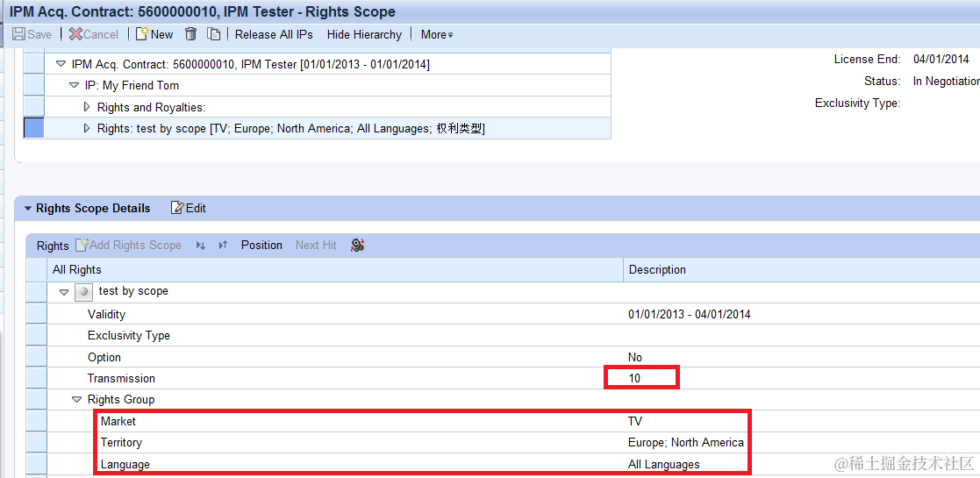Viewport: 980px width, 478px height.
Task: Select the row selector for the Market row
Action: pyautogui.click(x=36, y=421)
